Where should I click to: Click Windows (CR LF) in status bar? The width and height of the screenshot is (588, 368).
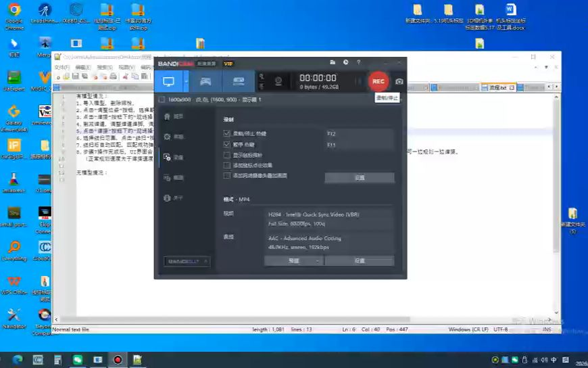[x=468, y=329]
